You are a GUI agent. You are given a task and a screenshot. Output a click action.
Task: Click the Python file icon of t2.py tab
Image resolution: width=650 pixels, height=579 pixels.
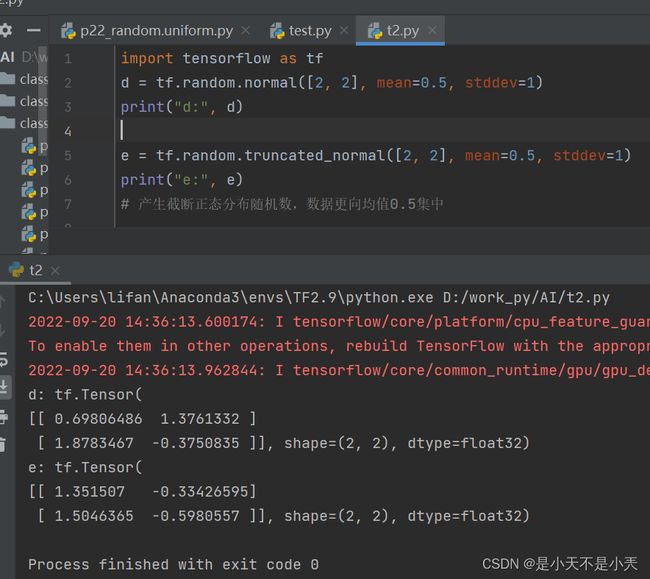point(375,31)
